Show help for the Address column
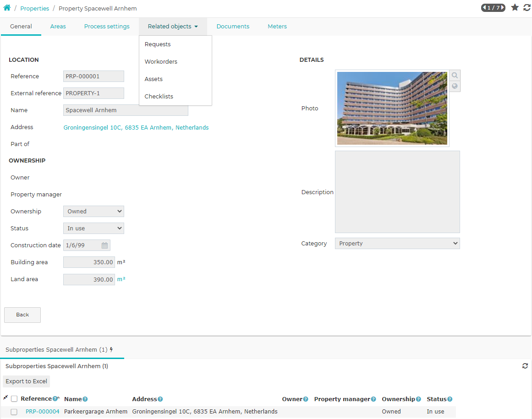Viewport: 532px width, 419px height. (160, 399)
